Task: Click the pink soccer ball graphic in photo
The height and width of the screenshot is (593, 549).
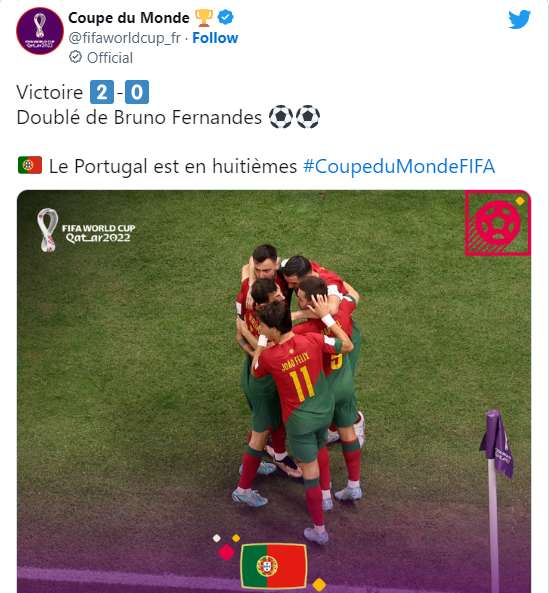Action: tap(498, 223)
